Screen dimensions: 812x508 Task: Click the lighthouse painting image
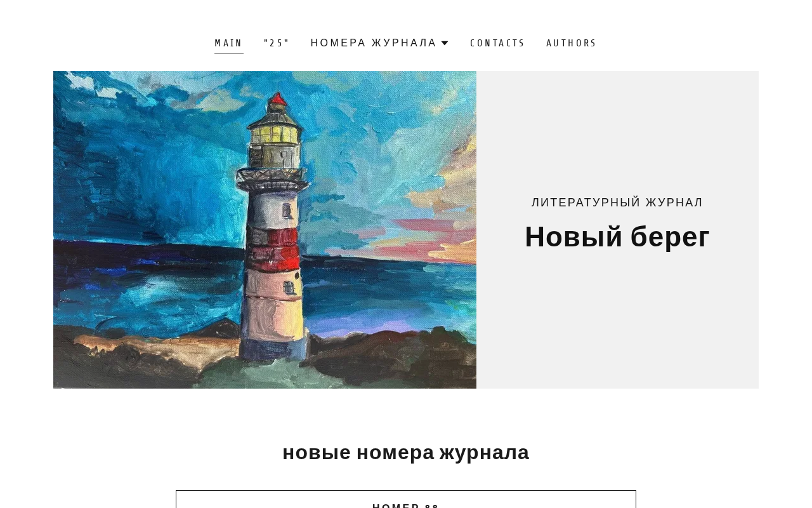[265, 230]
